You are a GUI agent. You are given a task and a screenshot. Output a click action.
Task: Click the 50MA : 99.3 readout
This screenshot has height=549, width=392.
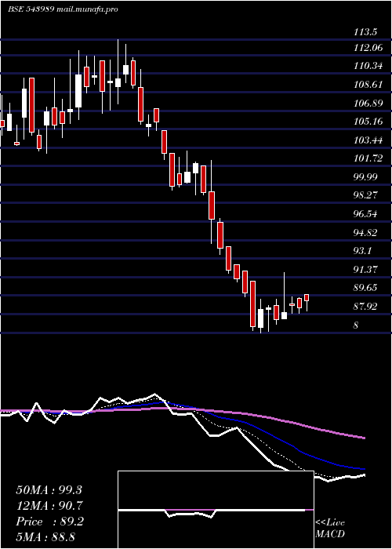(x=49, y=490)
